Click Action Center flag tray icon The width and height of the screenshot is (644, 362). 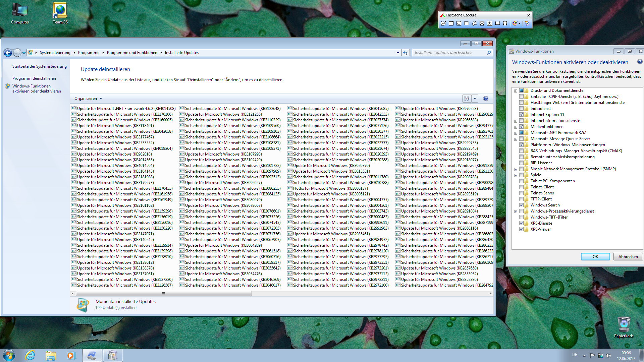[592, 356]
